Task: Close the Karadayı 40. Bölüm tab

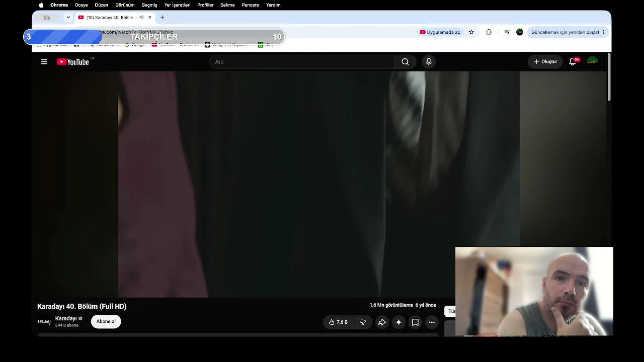Action: [149, 18]
